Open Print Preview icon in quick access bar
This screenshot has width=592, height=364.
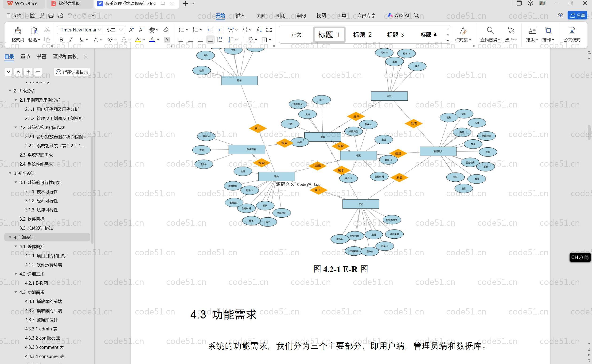tap(60, 15)
